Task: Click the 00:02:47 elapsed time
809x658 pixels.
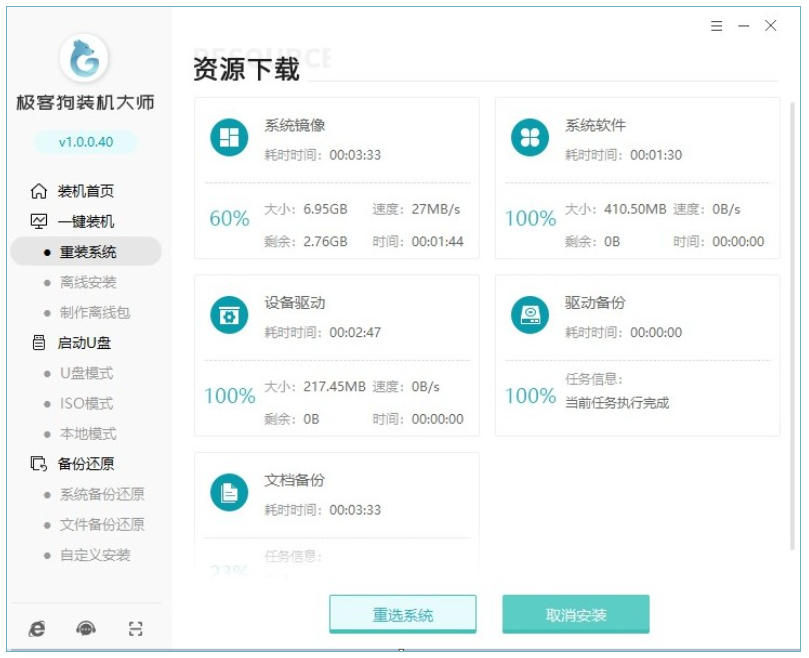Action: tap(355, 332)
